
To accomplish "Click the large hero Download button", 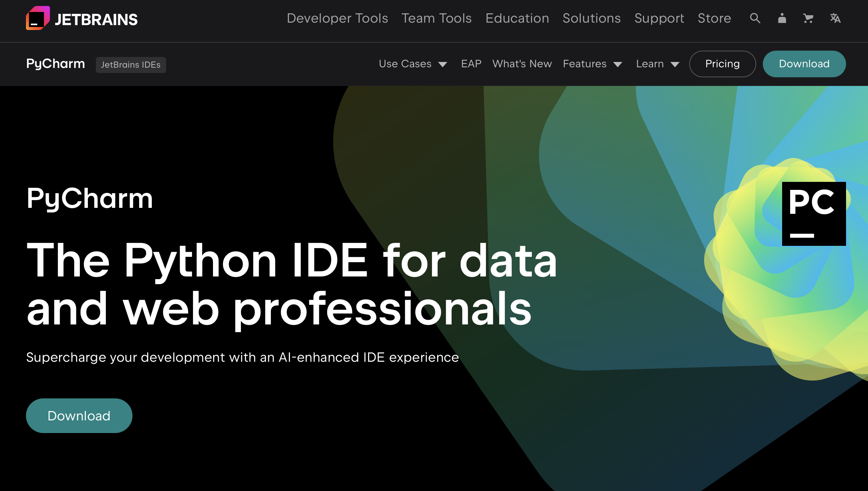I will (x=79, y=415).
